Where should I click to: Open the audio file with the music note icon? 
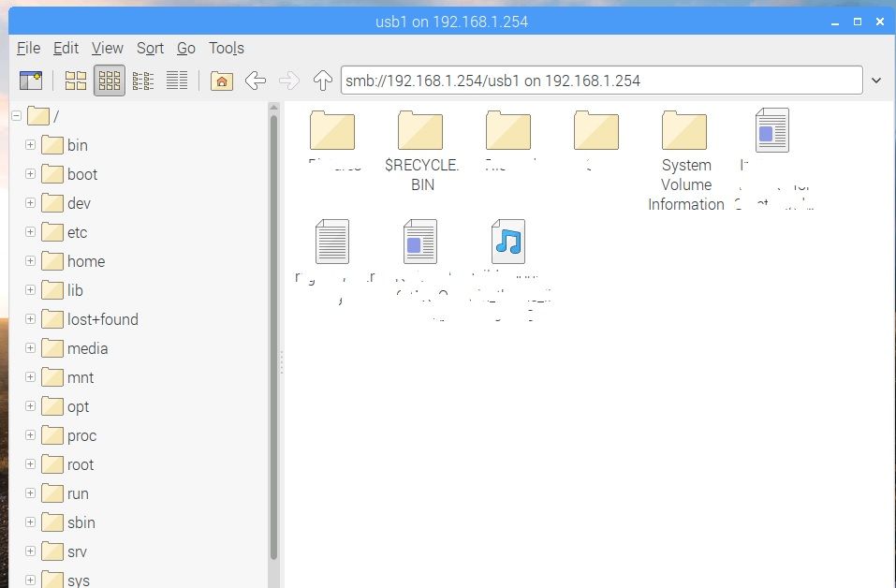pos(507,242)
